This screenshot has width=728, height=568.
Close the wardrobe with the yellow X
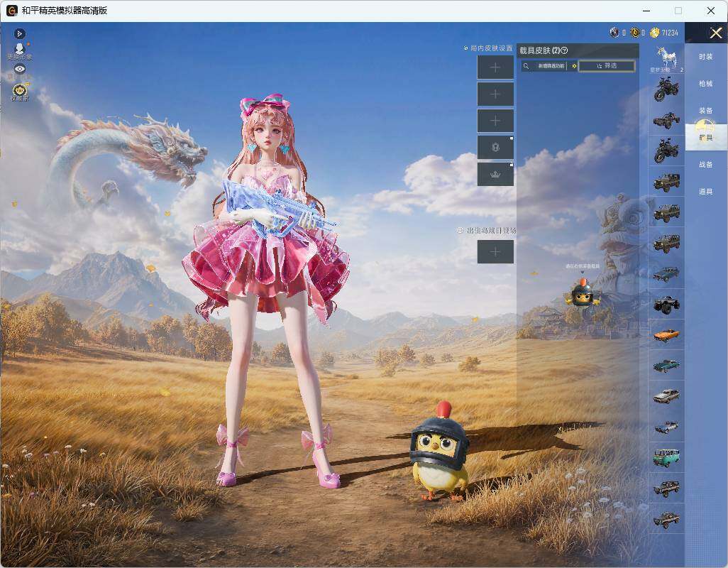point(715,33)
